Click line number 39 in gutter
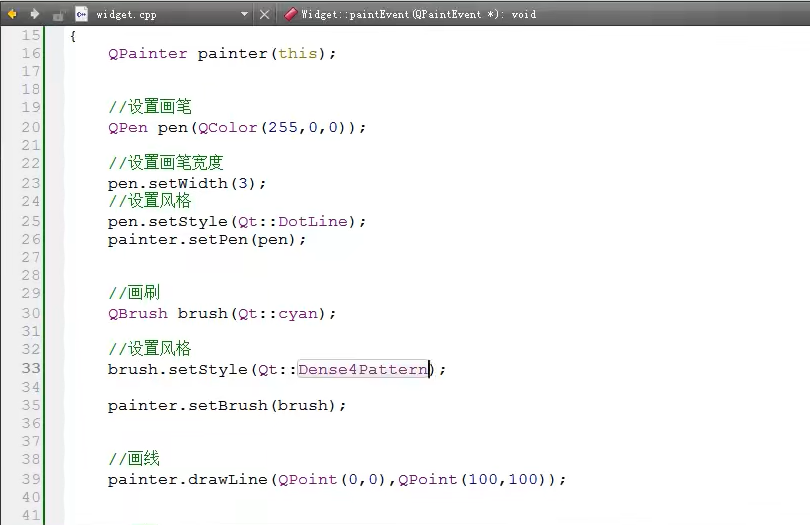Screen dimensions: 810x525 point(31,479)
